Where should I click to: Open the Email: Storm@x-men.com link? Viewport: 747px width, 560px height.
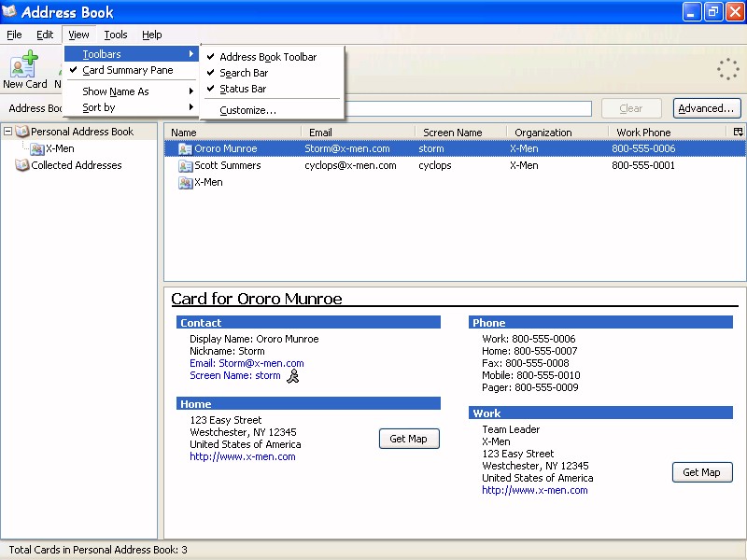point(247,363)
